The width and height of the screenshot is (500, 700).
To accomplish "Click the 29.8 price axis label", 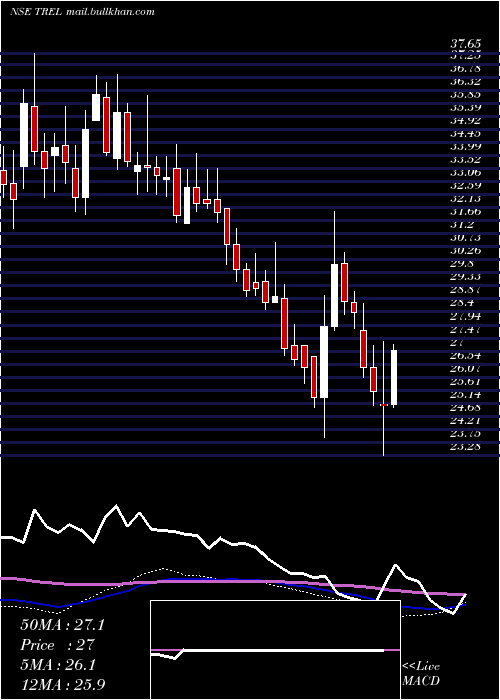I will tap(462, 263).
